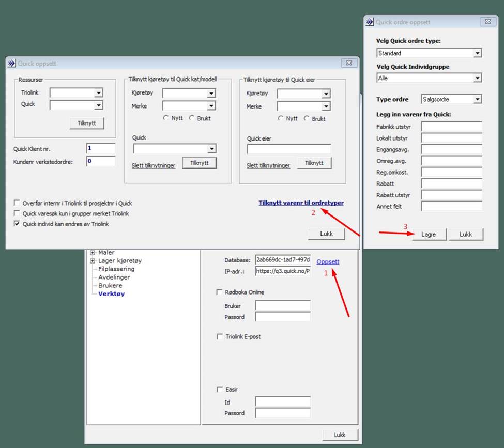Click Lukk in Quick ordre oppsett window
The height and width of the screenshot is (448, 504).
pos(466,234)
